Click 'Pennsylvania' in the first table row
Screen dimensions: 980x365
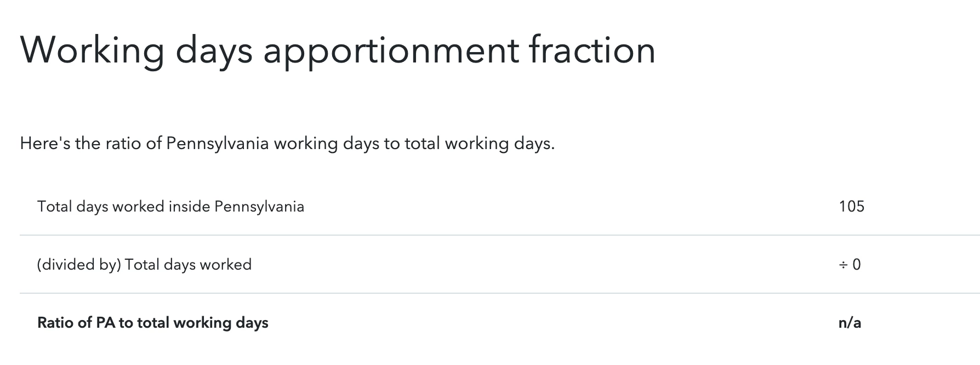pos(259,207)
